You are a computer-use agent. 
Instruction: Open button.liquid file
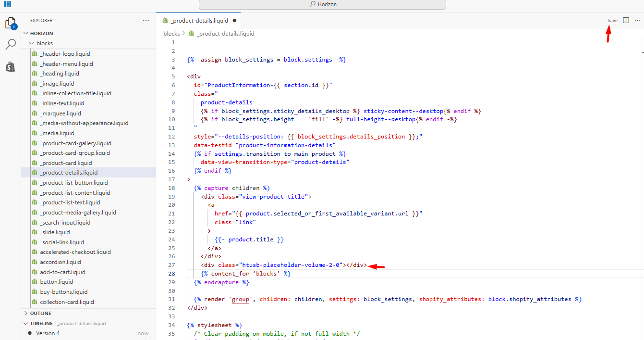(x=57, y=282)
